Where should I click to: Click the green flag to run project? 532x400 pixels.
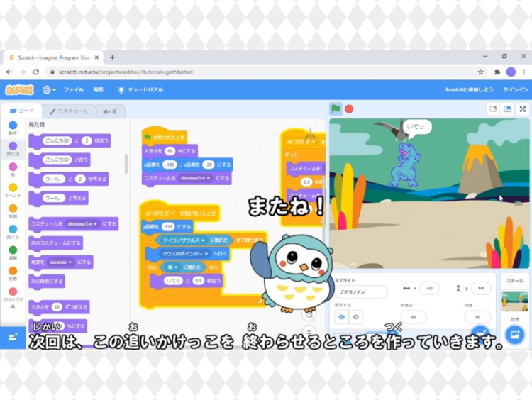click(336, 109)
